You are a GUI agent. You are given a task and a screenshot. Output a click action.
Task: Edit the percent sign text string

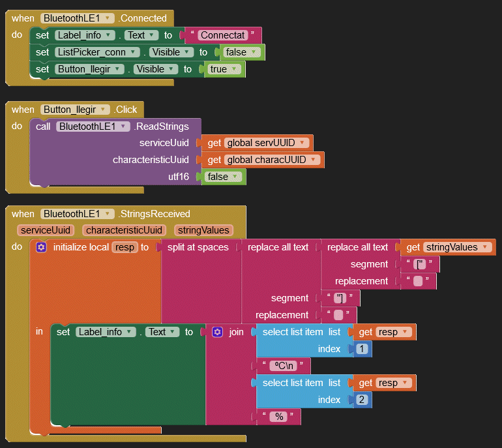click(x=280, y=417)
